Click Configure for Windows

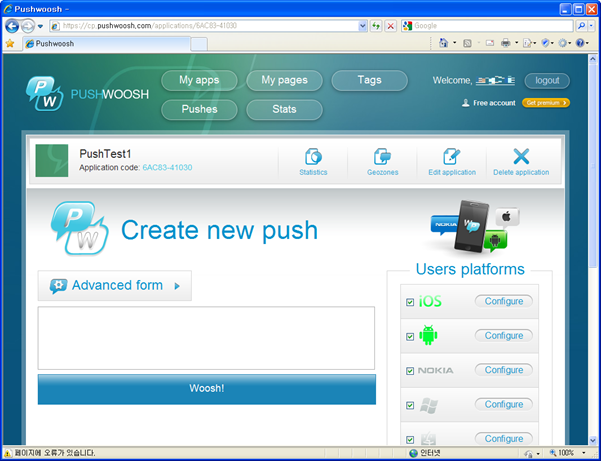[504, 404]
